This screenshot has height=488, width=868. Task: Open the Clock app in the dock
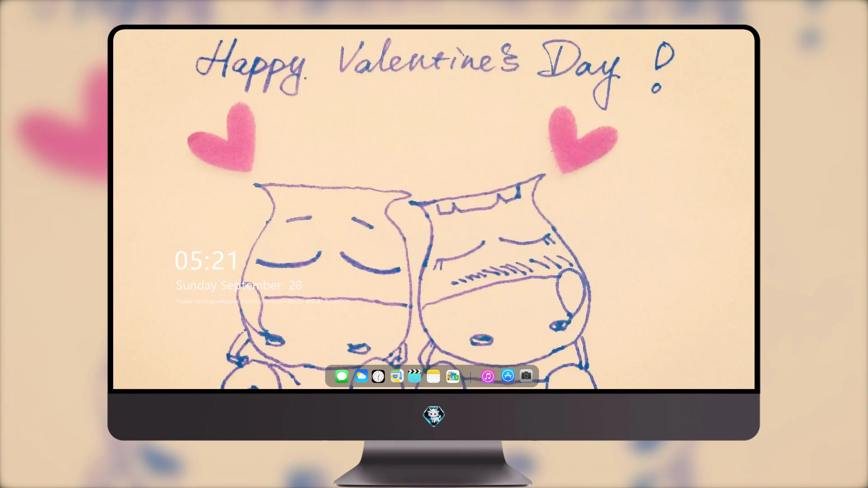click(x=378, y=376)
